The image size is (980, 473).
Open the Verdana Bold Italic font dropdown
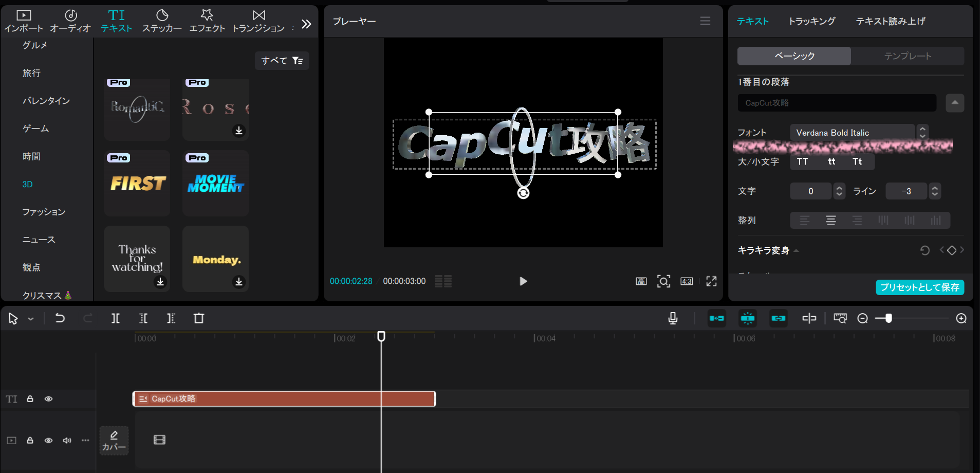click(853, 133)
